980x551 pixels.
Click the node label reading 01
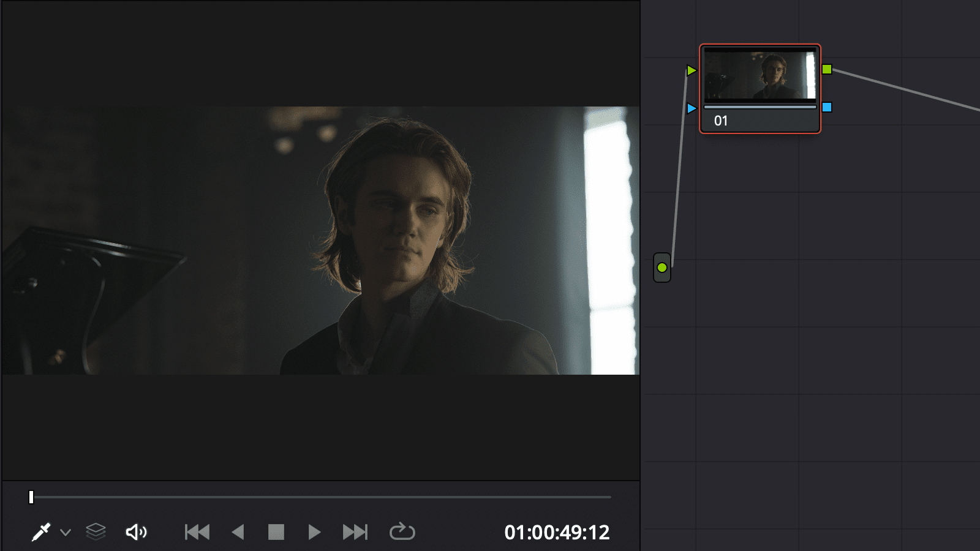(720, 120)
